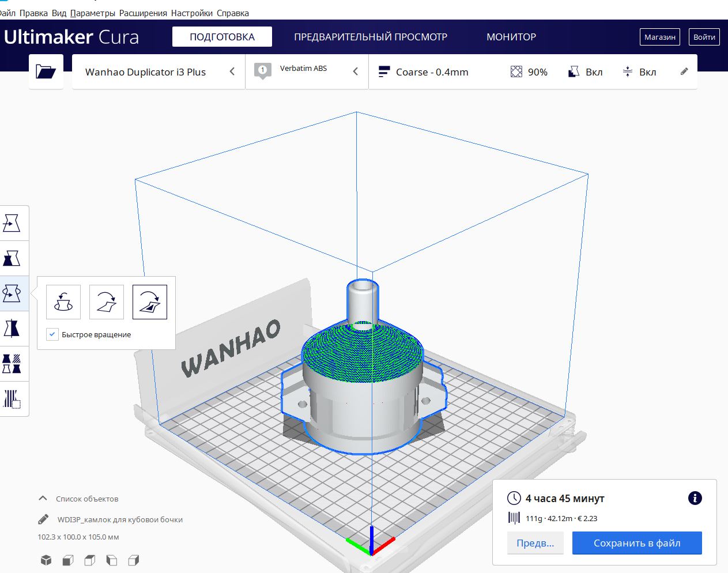Click the Coarse profile layers icon

(384, 72)
